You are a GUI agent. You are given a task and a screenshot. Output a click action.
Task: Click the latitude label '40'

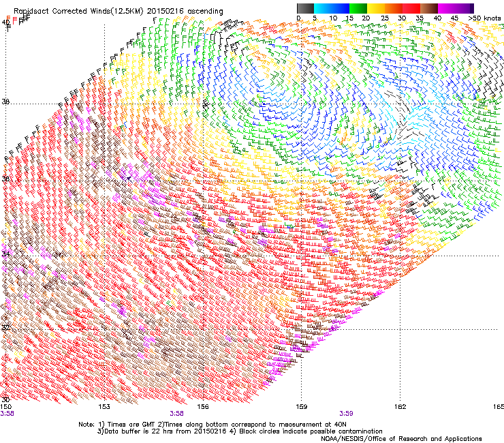(x=5, y=22)
